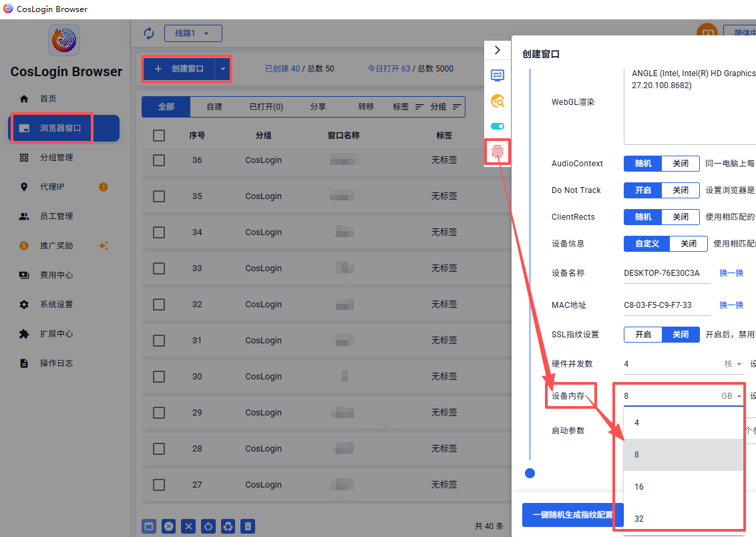Tick the checkbox for row 36
Viewport: 756px width, 537px height.
[159, 160]
